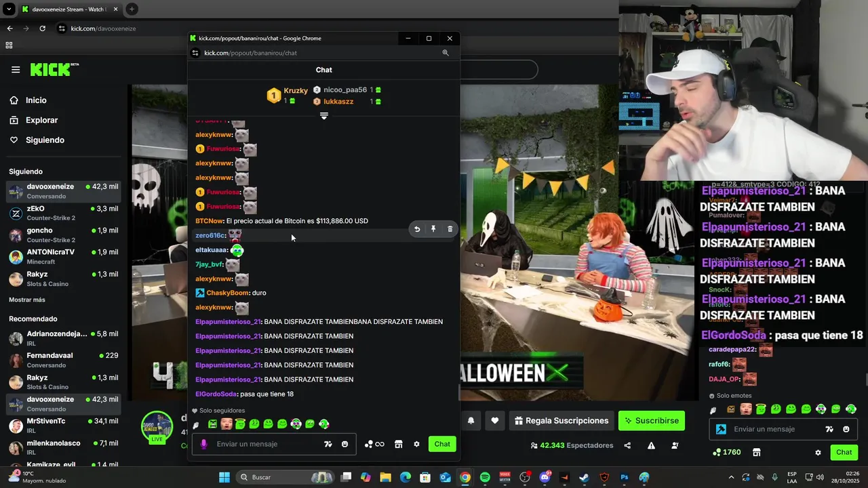
Task: Open the apps grid bookmark icon
Action: (9, 45)
